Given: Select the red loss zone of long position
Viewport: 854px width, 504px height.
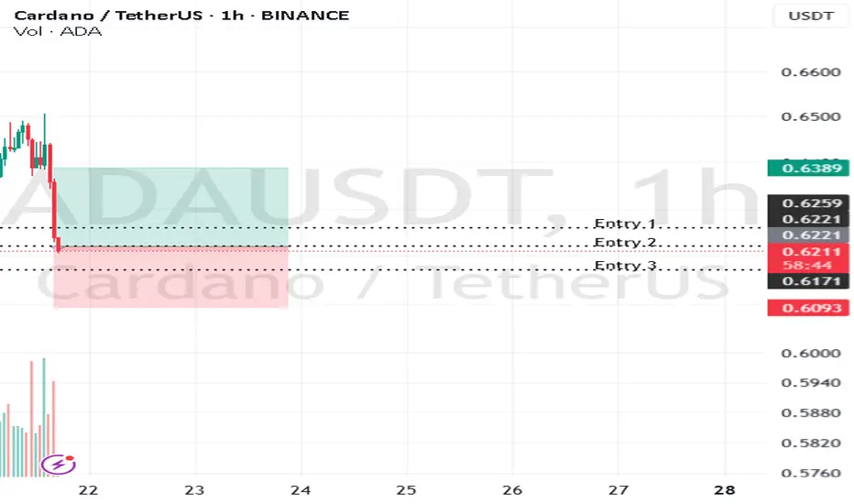Looking at the screenshot, I should point(171,278).
